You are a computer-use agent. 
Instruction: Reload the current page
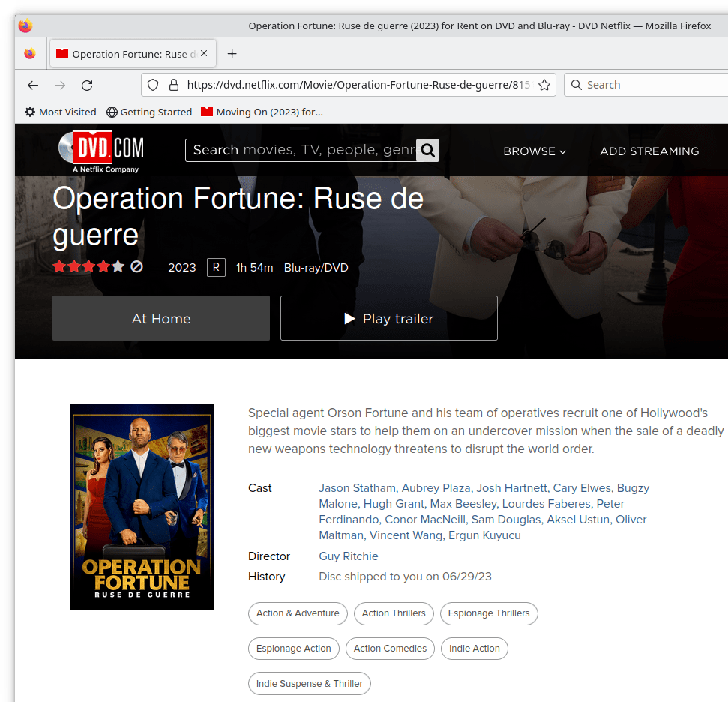coord(87,85)
